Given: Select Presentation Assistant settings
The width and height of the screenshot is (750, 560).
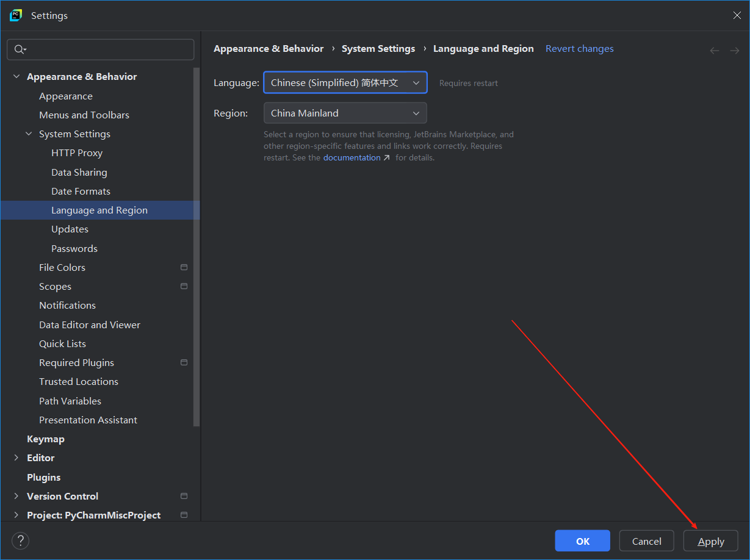Looking at the screenshot, I should (x=88, y=420).
